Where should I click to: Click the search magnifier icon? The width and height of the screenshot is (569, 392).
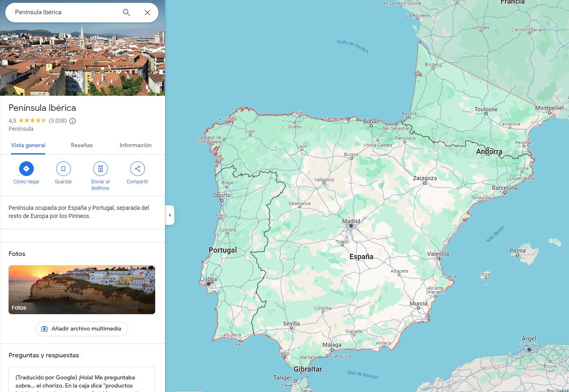[126, 12]
